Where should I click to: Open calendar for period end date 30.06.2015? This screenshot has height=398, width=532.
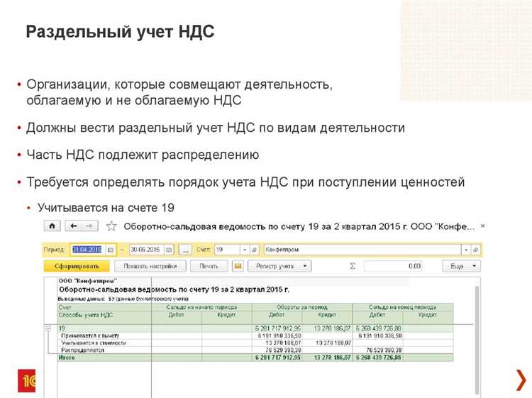[169, 250]
